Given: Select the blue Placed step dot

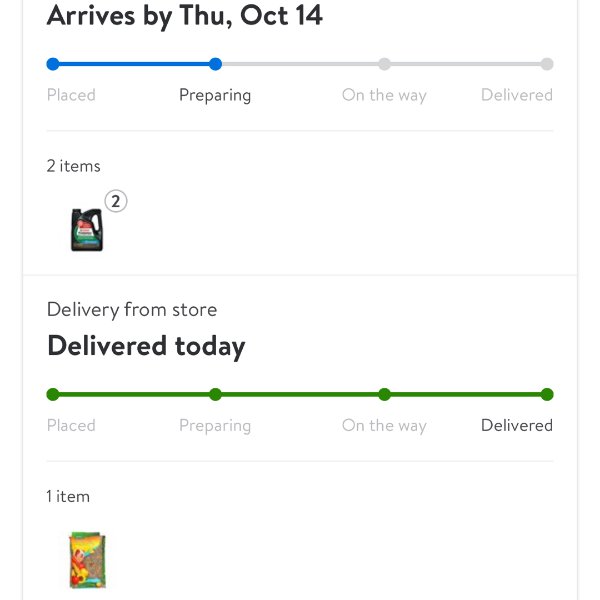Looking at the screenshot, I should click(53, 64).
